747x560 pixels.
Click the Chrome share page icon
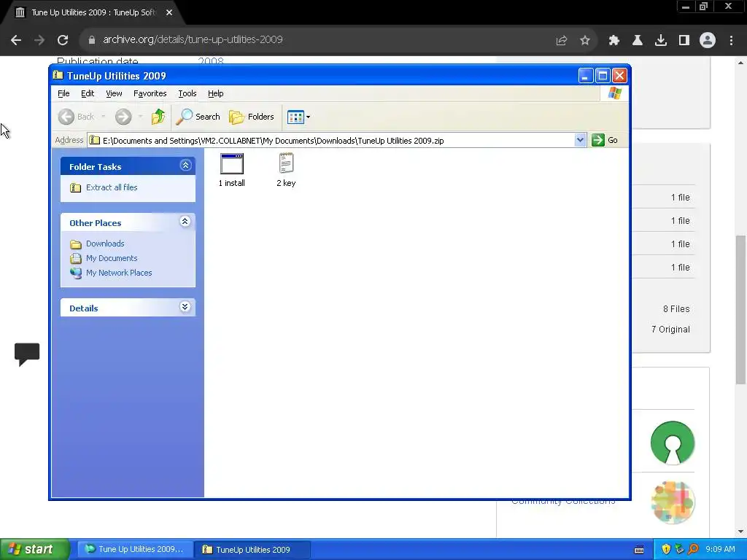click(562, 41)
